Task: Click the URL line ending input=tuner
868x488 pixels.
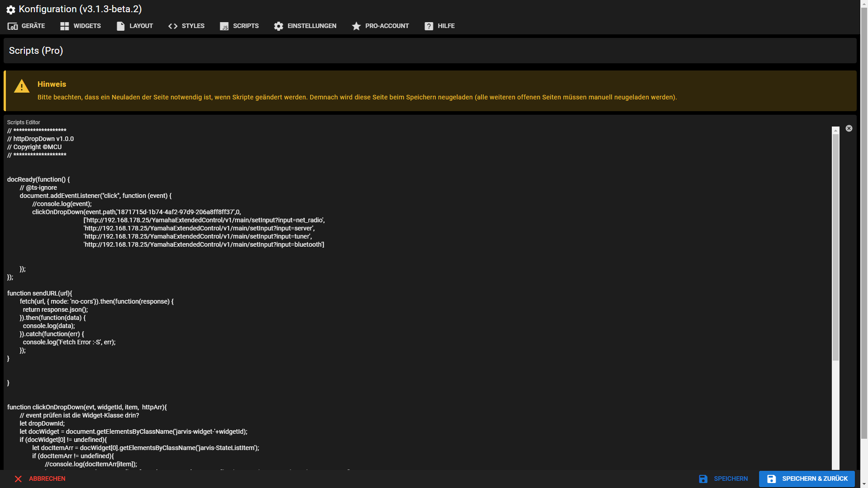Action: (x=198, y=236)
